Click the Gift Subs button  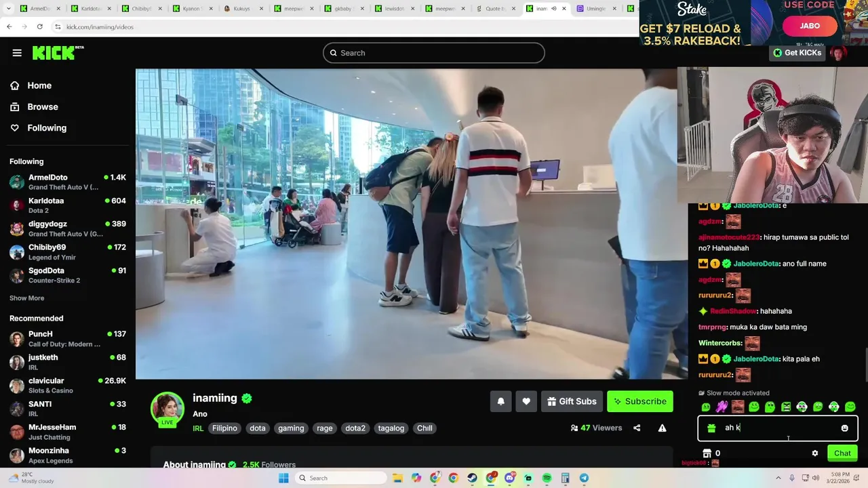[572, 401]
